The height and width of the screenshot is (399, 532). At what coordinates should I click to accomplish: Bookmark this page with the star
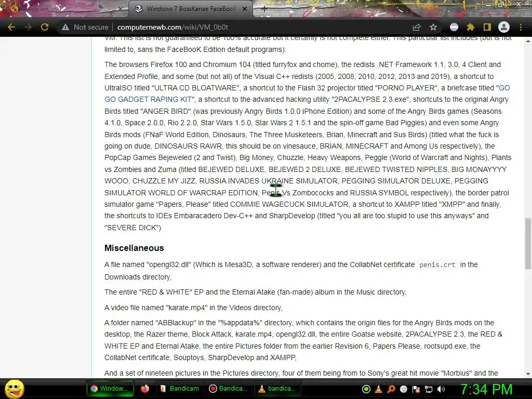point(433,27)
